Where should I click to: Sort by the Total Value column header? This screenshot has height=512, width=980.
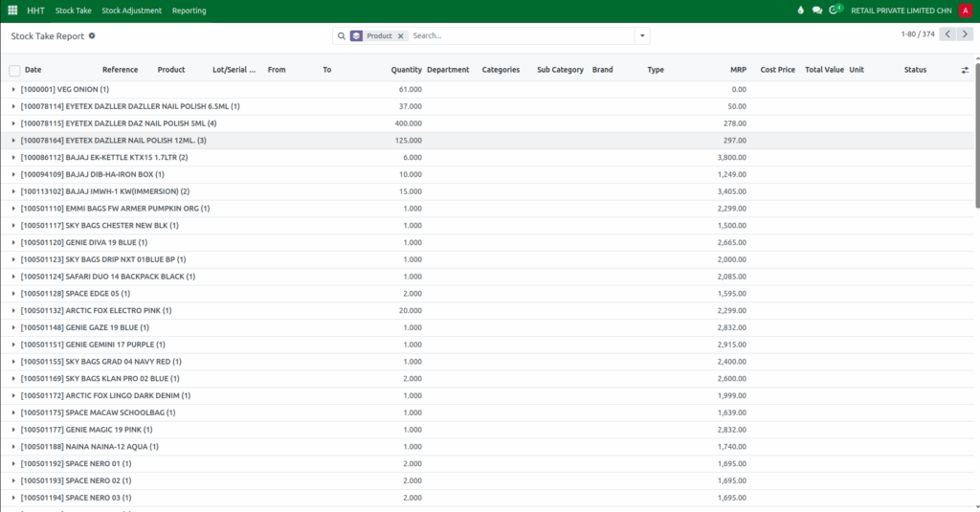click(824, 70)
